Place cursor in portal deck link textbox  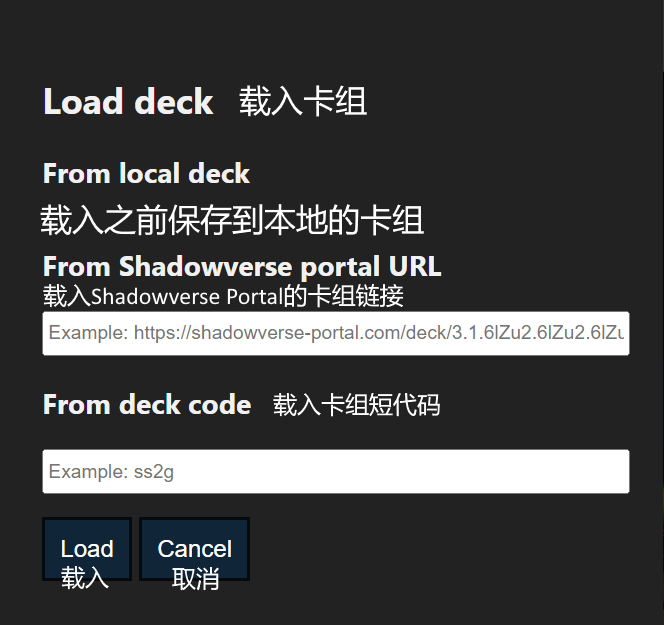pos(335,333)
